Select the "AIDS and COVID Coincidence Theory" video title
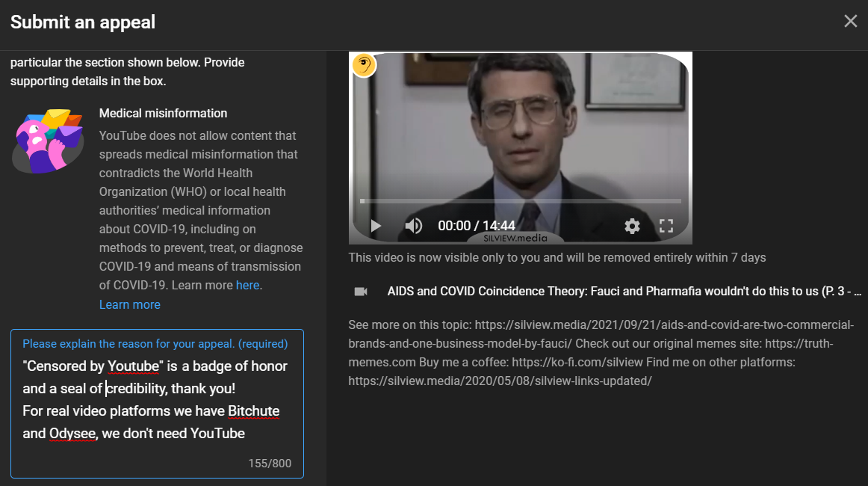This screenshot has height=486, width=868. tap(624, 292)
